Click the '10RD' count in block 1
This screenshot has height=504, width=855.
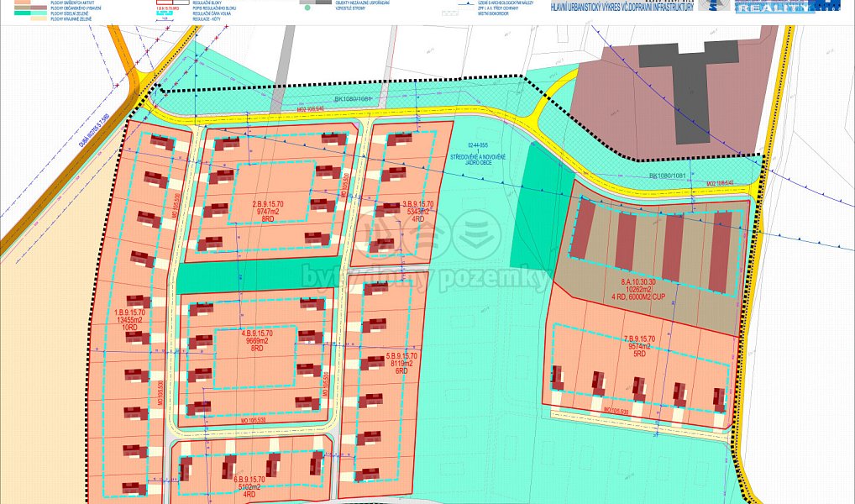[x=130, y=328]
